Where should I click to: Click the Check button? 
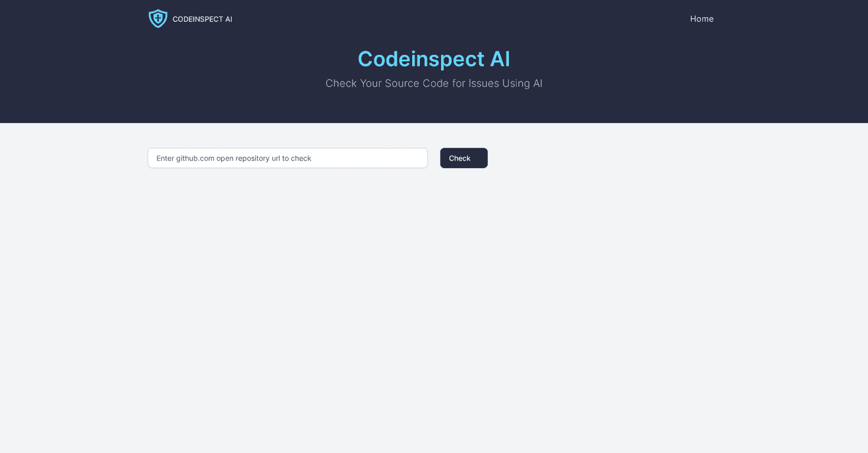point(463,158)
